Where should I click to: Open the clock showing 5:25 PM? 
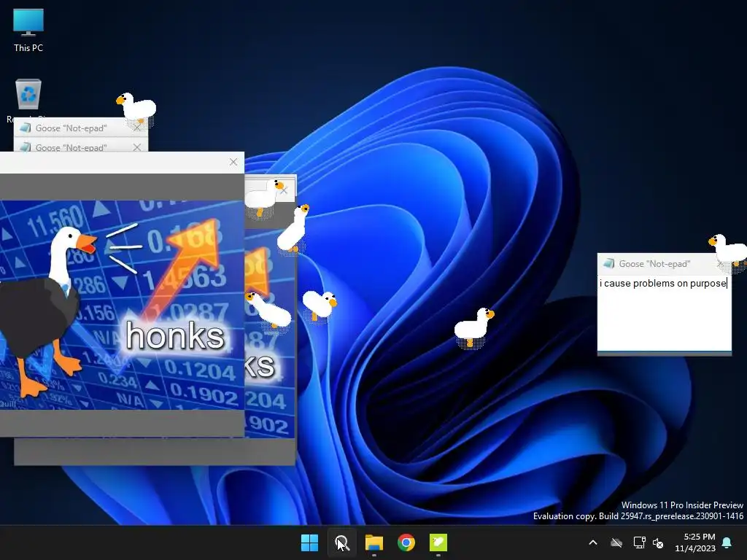pyautogui.click(x=695, y=542)
